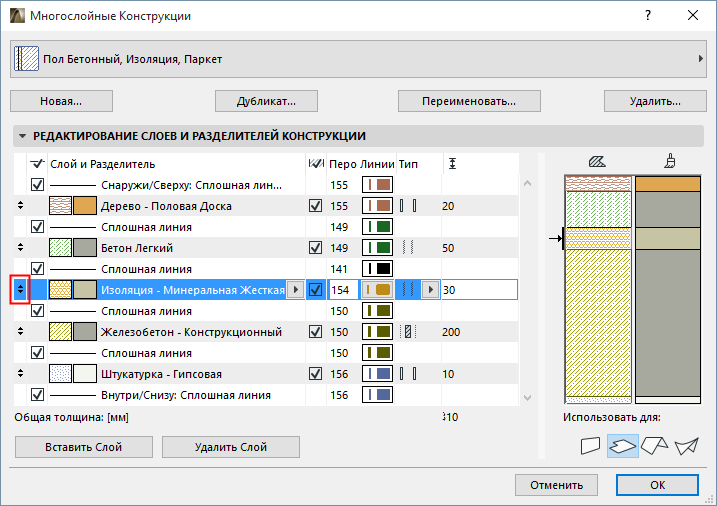Image resolution: width=717 pixels, height=506 pixels.
Task: Click the end-line visibility column header icon
Action: tap(316, 164)
